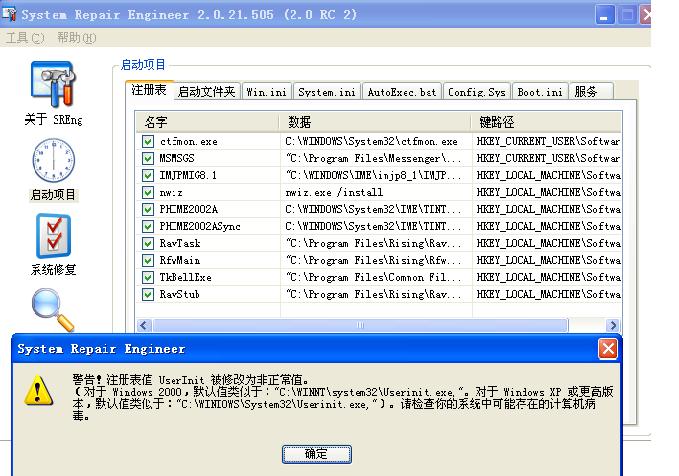Toggle the IMJPMIG8.1 checkbox

tap(148, 175)
